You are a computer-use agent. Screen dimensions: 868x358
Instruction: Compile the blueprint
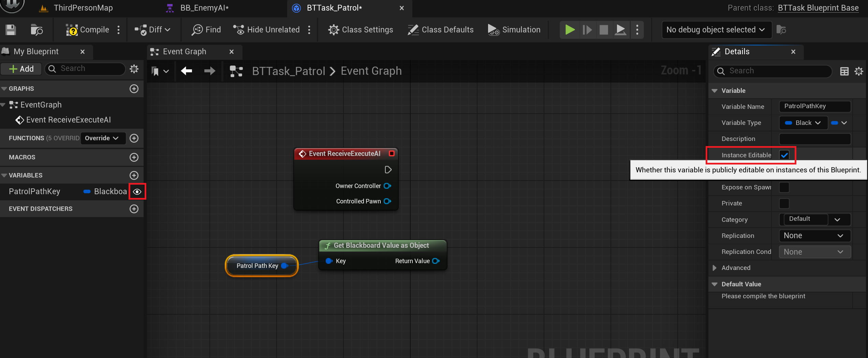(x=88, y=30)
